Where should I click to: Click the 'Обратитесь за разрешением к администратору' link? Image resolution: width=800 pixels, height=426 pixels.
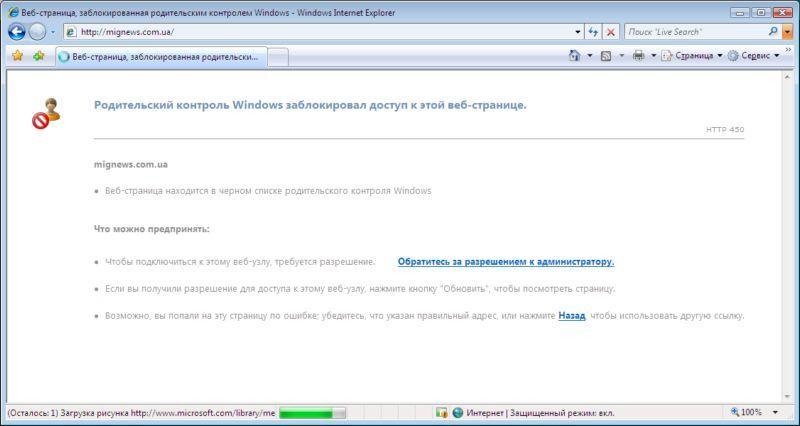[x=505, y=262]
